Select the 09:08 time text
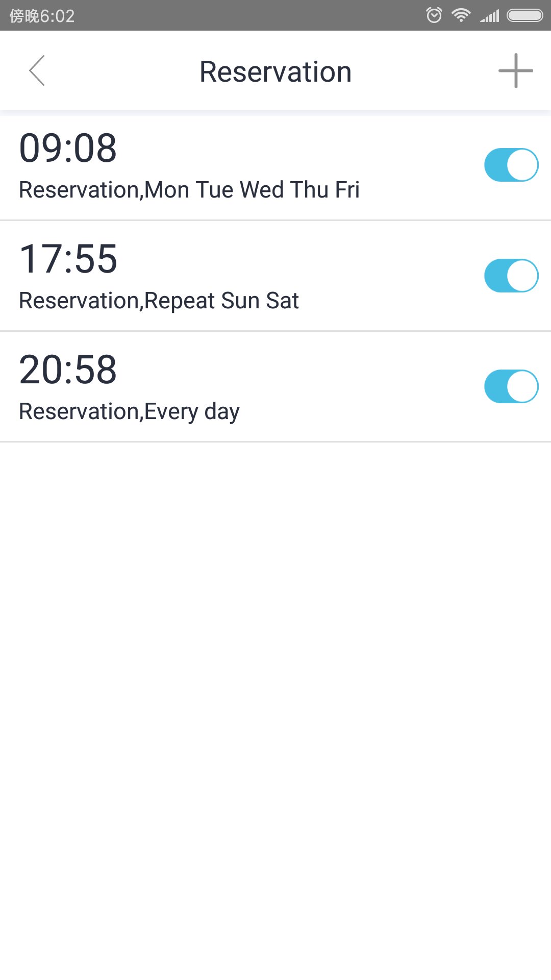551x980 pixels. coord(68,148)
